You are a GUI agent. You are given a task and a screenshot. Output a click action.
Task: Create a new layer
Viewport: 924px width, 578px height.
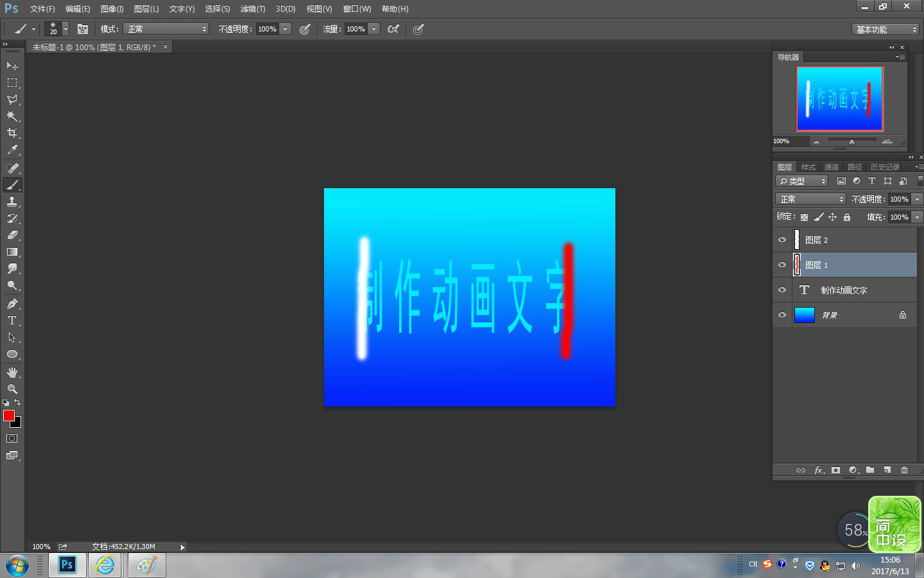[x=887, y=470]
